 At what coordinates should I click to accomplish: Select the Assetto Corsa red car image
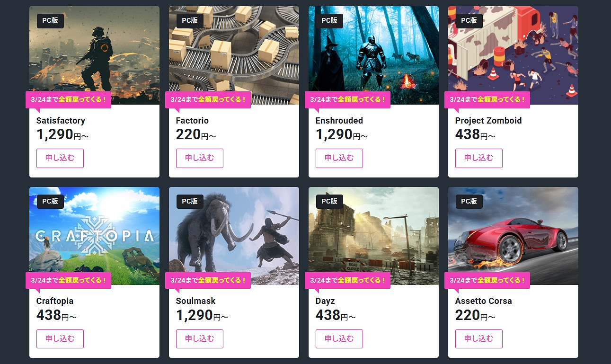pyautogui.click(x=513, y=232)
